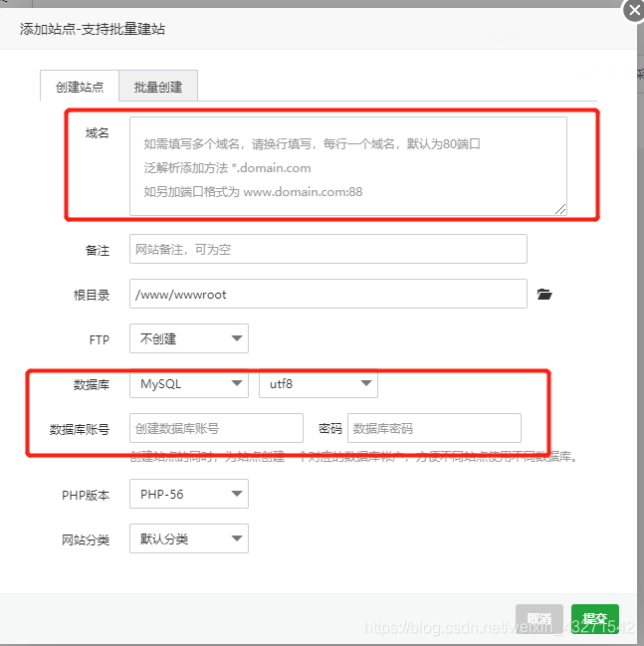644x646 pixels.
Task: Click the 数据库密码 password input field
Action: click(434, 428)
